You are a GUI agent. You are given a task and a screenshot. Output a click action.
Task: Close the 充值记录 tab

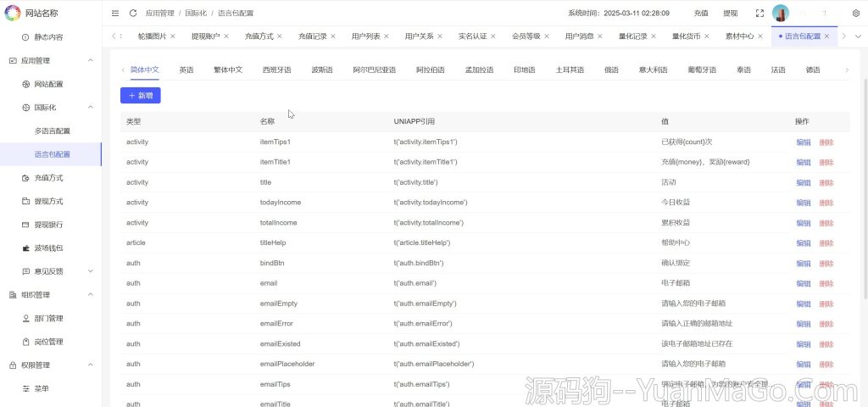click(333, 36)
